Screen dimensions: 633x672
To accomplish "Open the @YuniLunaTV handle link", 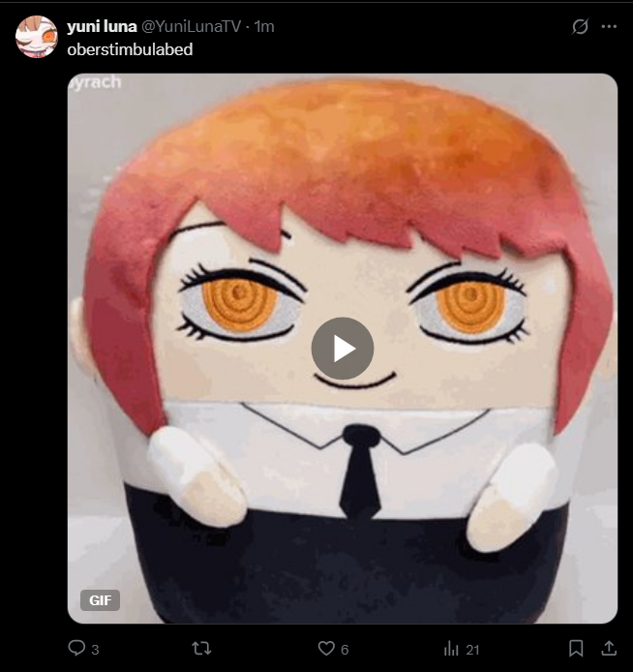I will (191, 26).
